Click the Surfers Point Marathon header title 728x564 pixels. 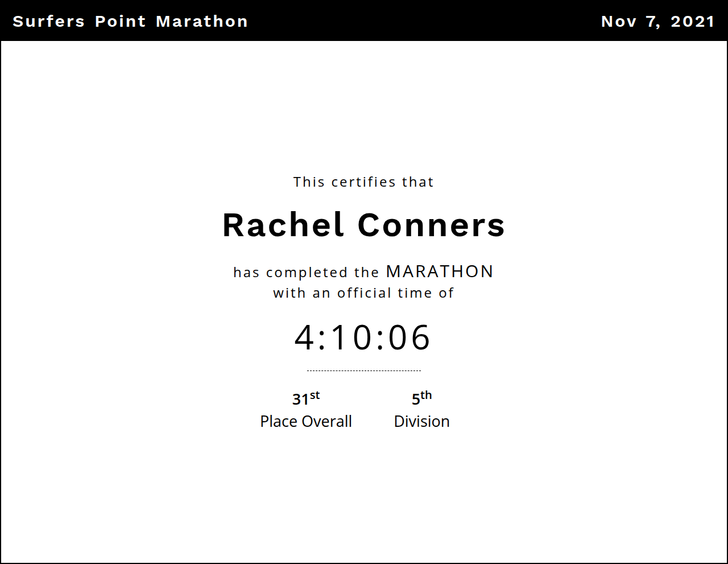[x=130, y=22]
